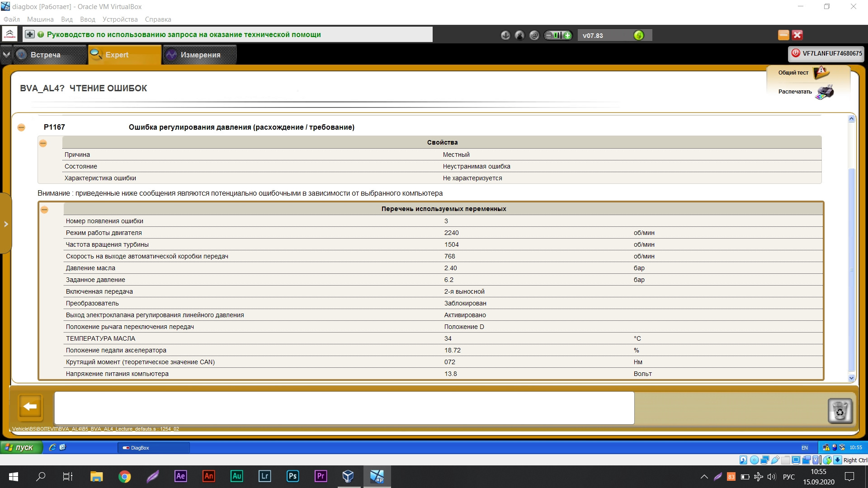Click the user profile icon in DiagBox toolbar
Image resolution: width=868 pixels, height=488 pixels.
pos(520,35)
